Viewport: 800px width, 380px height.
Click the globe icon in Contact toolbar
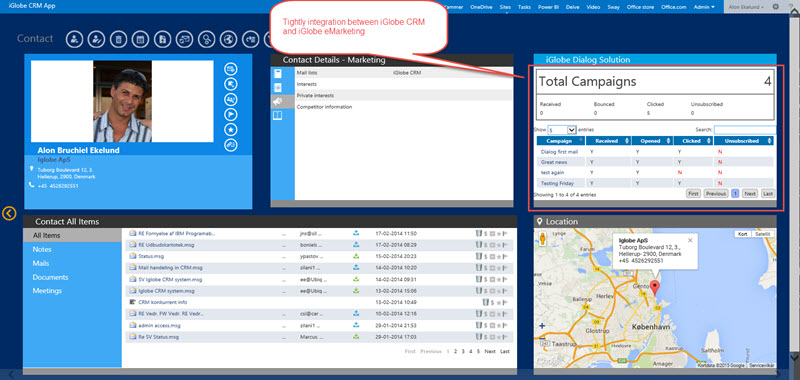point(228,39)
